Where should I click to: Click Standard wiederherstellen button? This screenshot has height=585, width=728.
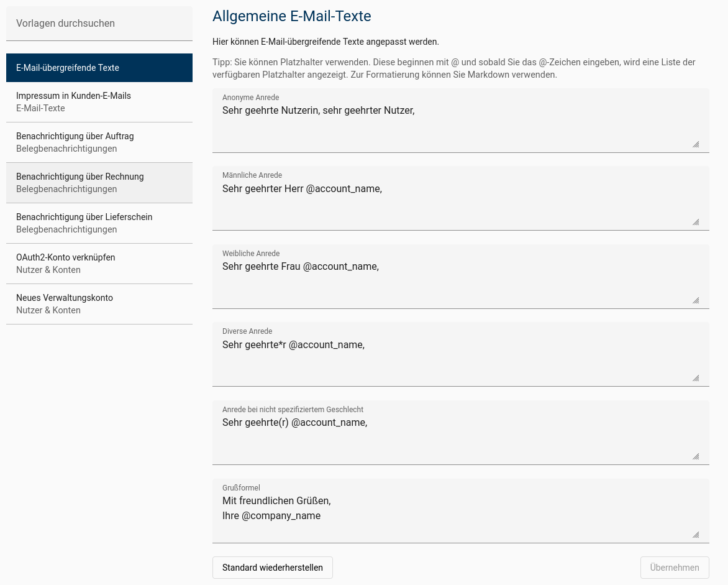pyautogui.click(x=273, y=568)
